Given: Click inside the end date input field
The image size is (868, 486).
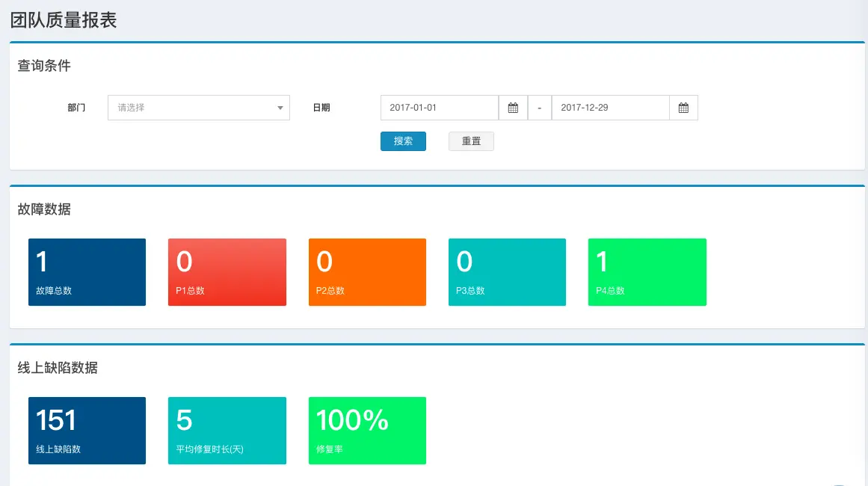Looking at the screenshot, I should [609, 107].
